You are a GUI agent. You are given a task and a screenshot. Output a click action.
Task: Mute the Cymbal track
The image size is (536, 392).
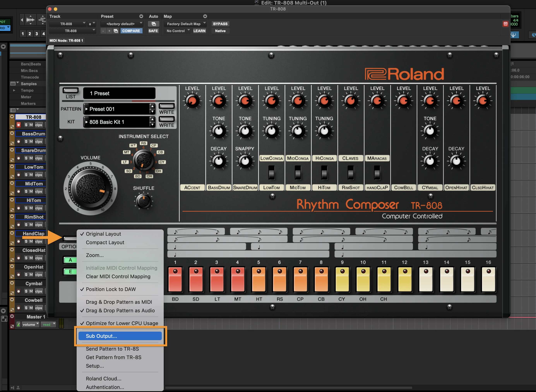click(x=31, y=291)
